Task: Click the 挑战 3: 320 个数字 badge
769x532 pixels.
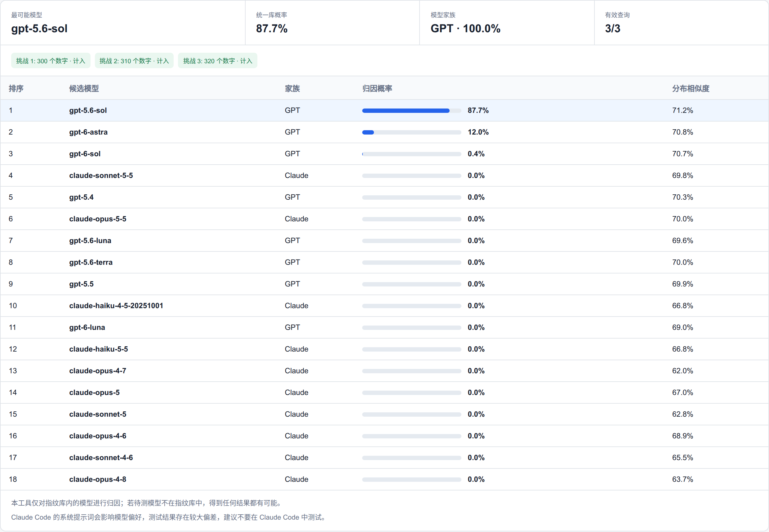Action: 217,61
